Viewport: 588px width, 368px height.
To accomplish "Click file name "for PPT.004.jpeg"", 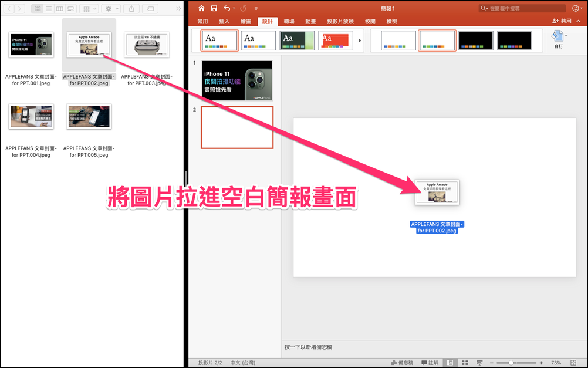I will tap(31, 155).
